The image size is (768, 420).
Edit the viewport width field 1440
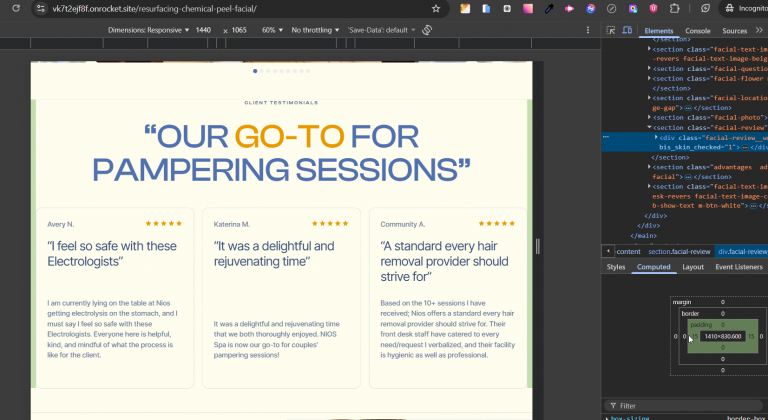(203, 30)
